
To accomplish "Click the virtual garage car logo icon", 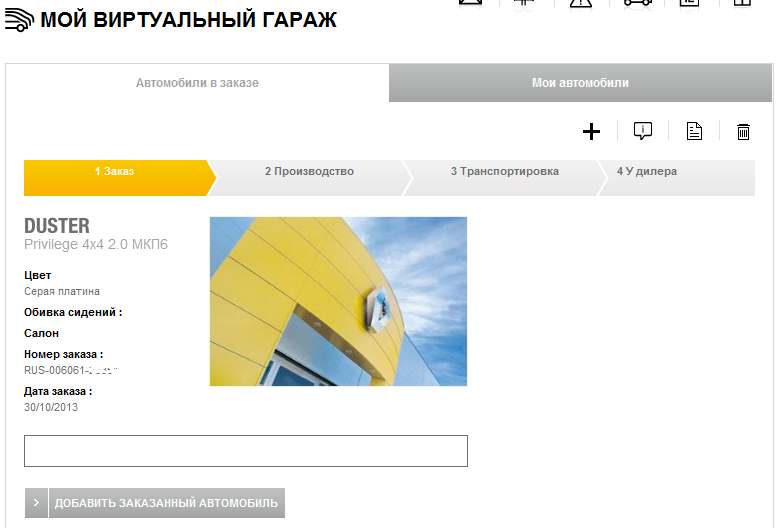I will (x=19, y=20).
